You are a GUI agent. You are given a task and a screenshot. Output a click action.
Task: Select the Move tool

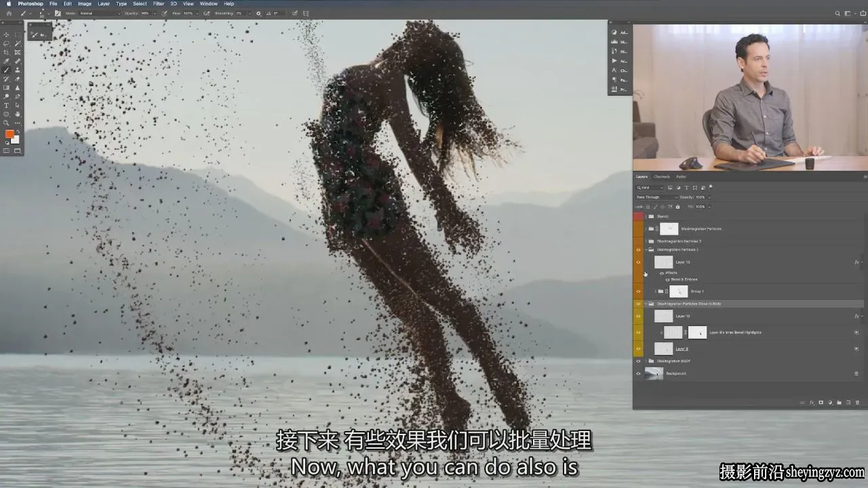(7, 35)
